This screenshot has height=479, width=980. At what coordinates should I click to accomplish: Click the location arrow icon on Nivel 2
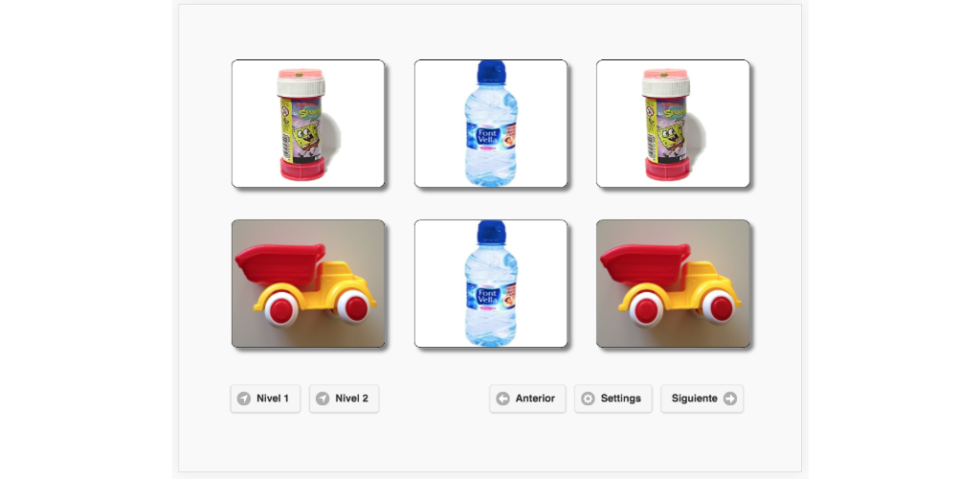pyautogui.click(x=323, y=399)
